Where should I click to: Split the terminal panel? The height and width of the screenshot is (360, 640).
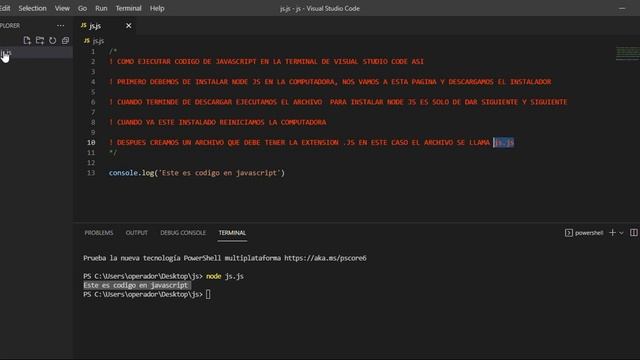pyautogui.click(x=633, y=233)
